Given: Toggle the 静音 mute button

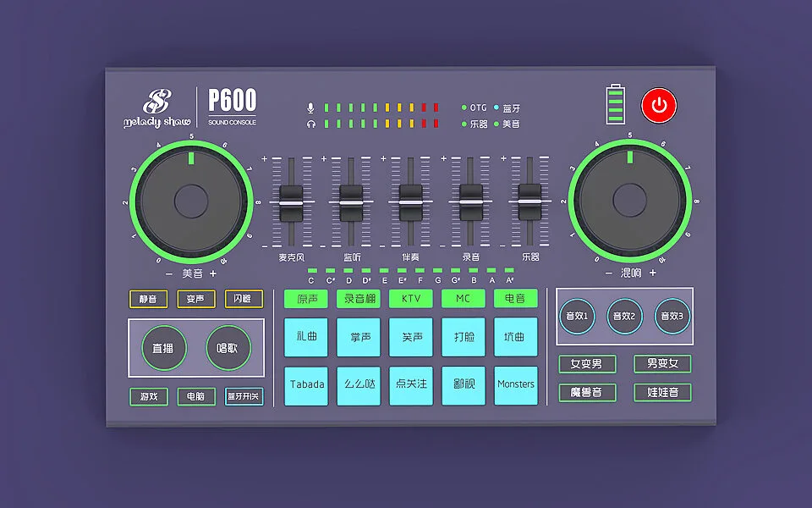Looking at the screenshot, I should pos(148,299).
